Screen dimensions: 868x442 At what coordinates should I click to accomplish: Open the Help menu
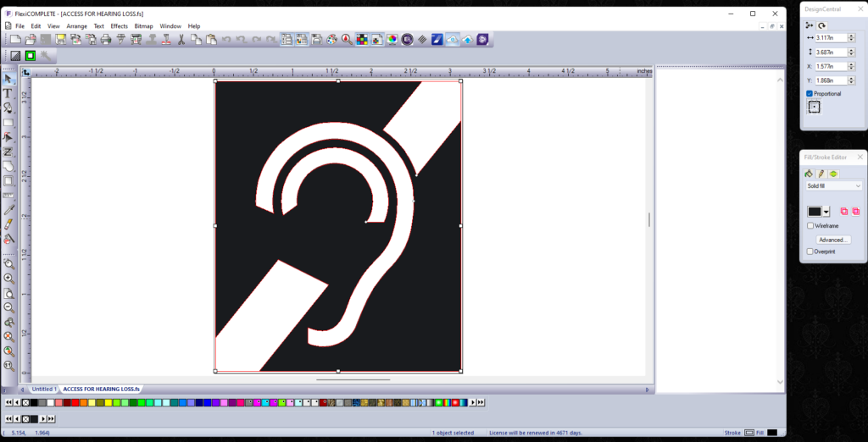pos(194,26)
